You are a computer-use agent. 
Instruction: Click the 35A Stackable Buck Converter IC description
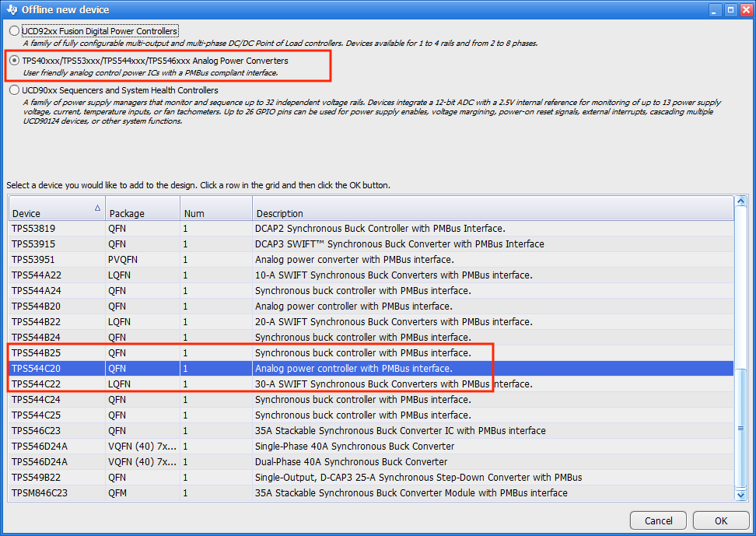coord(401,430)
